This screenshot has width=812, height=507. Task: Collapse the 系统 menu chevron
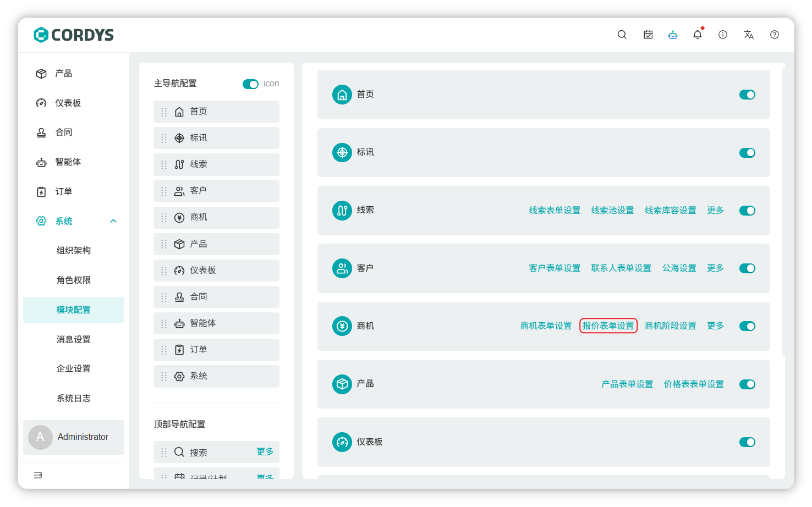pyautogui.click(x=113, y=221)
